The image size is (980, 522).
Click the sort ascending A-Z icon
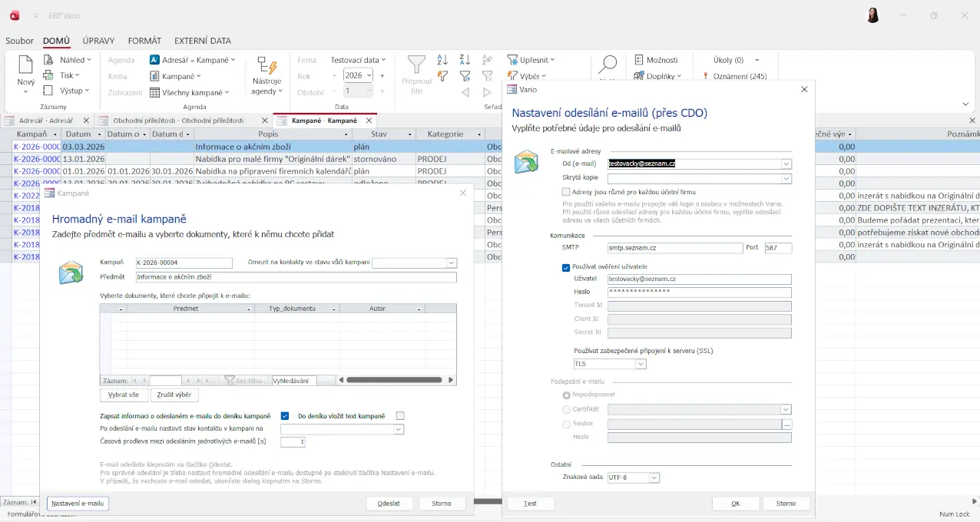(442, 60)
